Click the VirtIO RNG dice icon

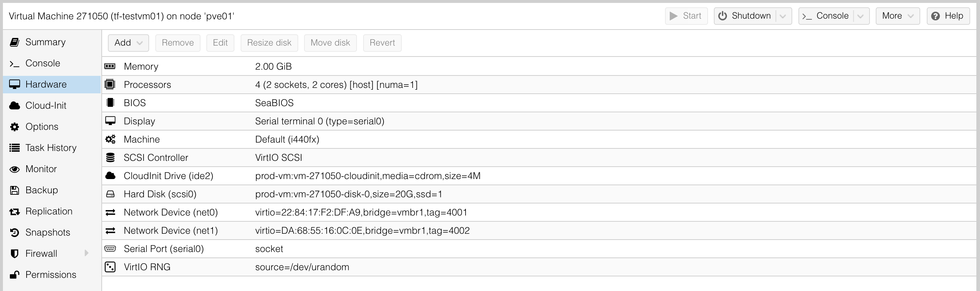110,267
